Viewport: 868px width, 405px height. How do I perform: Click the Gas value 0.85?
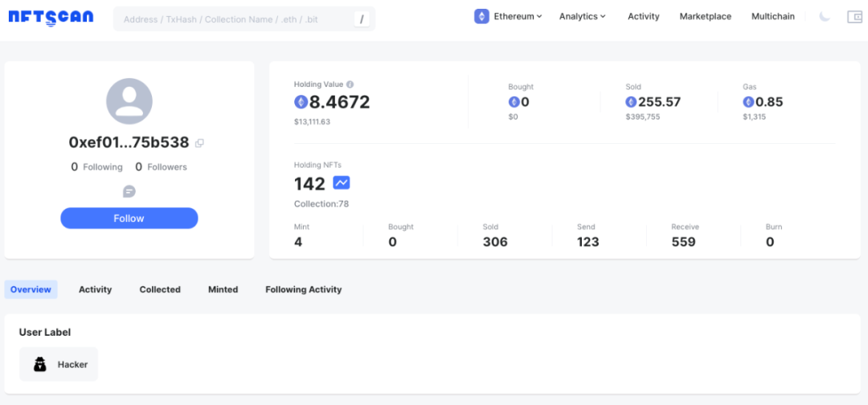pyautogui.click(x=769, y=102)
